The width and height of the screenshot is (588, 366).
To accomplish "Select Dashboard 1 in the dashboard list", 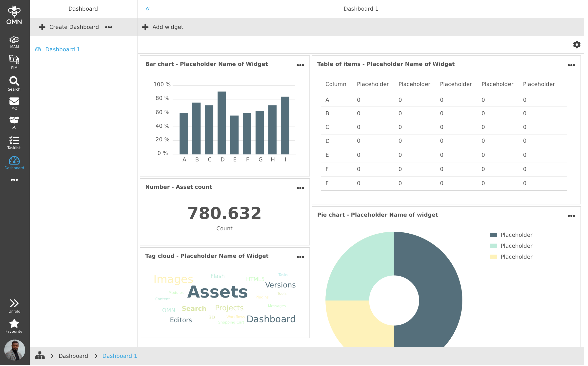I will point(62,49).
